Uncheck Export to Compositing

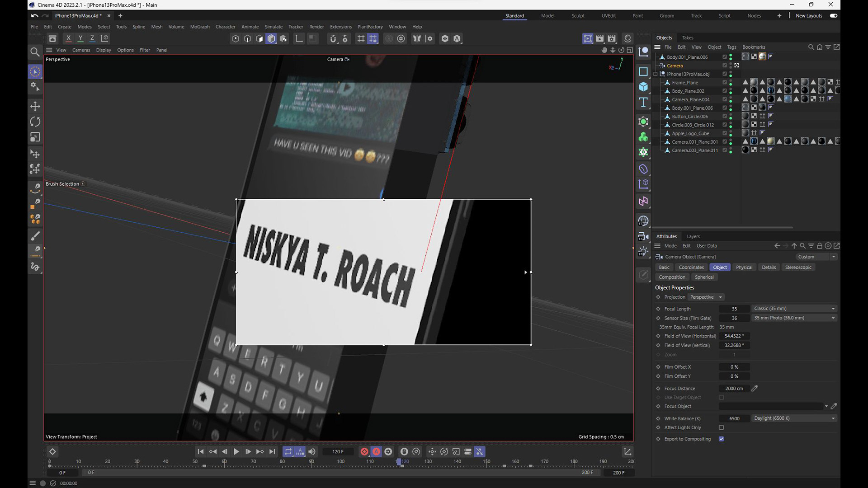pyautogui.click(x=722, y=439)
